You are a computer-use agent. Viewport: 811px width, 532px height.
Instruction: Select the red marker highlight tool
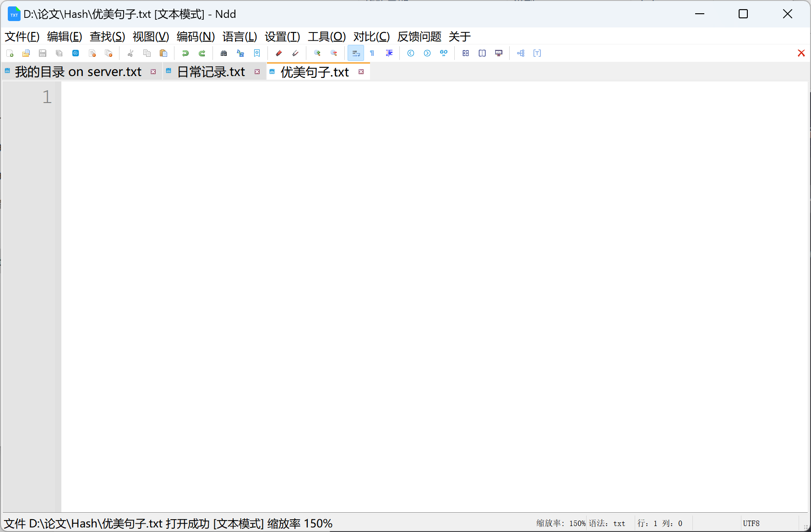pos(278,53)
